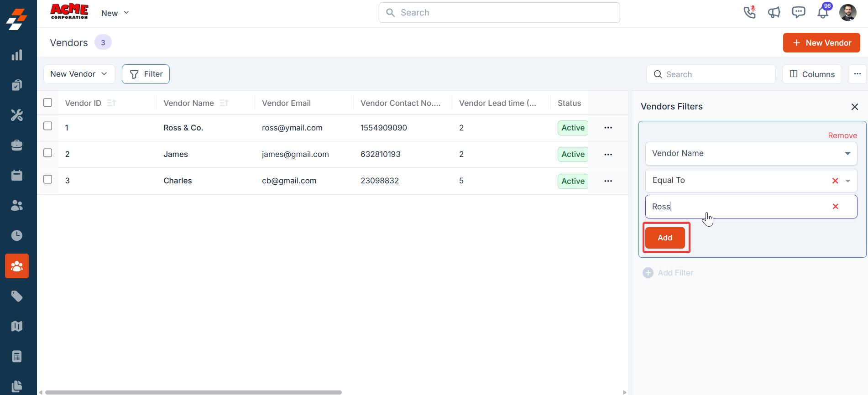Open the bar chart dashboard sidebar icon
The height and width of the screenshot is (395, 868).
pos(17,55)
